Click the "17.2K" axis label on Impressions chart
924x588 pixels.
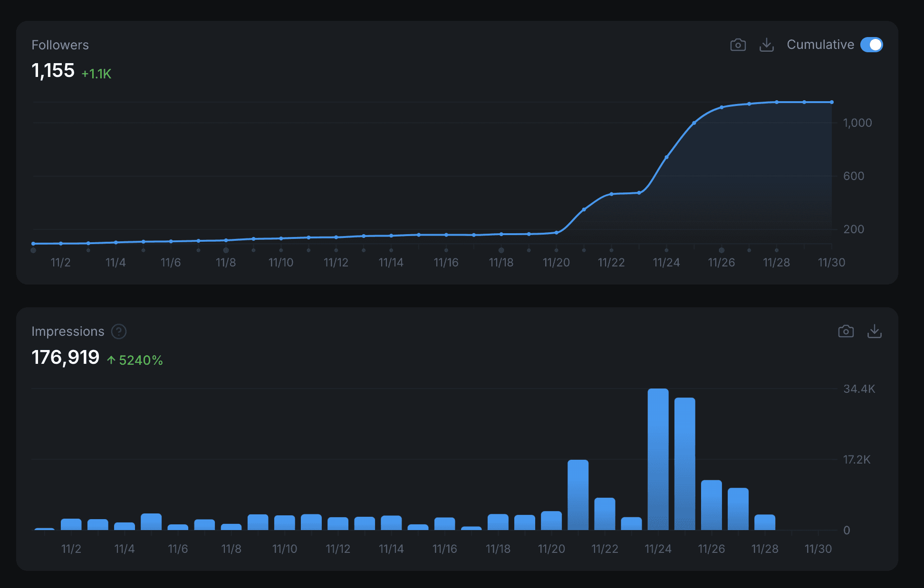[857, 460]
